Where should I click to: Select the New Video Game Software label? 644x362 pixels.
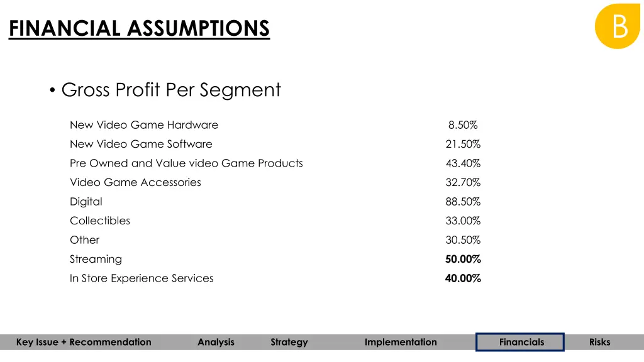point(141,144)
